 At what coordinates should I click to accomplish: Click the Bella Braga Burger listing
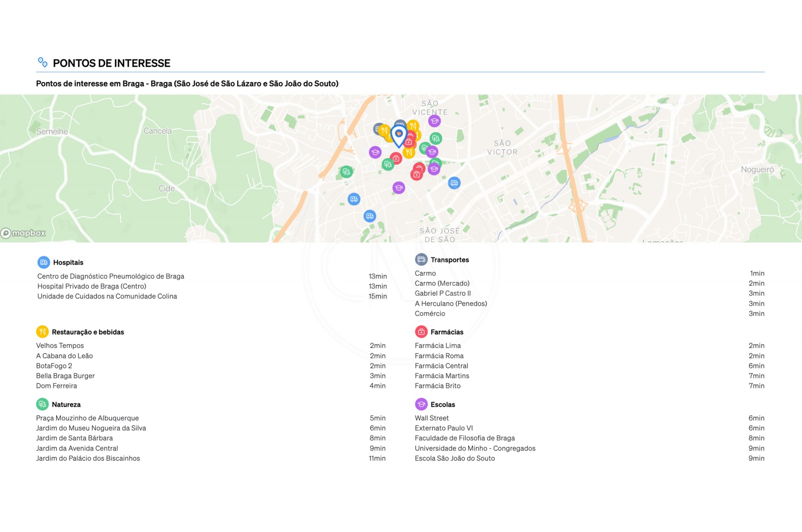click(65, 376)
